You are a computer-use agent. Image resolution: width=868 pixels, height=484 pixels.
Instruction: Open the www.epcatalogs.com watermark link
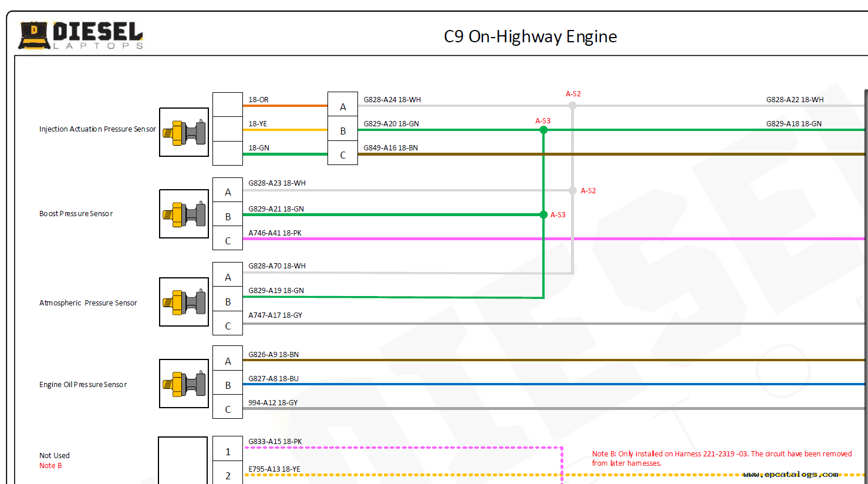(790, 474)
